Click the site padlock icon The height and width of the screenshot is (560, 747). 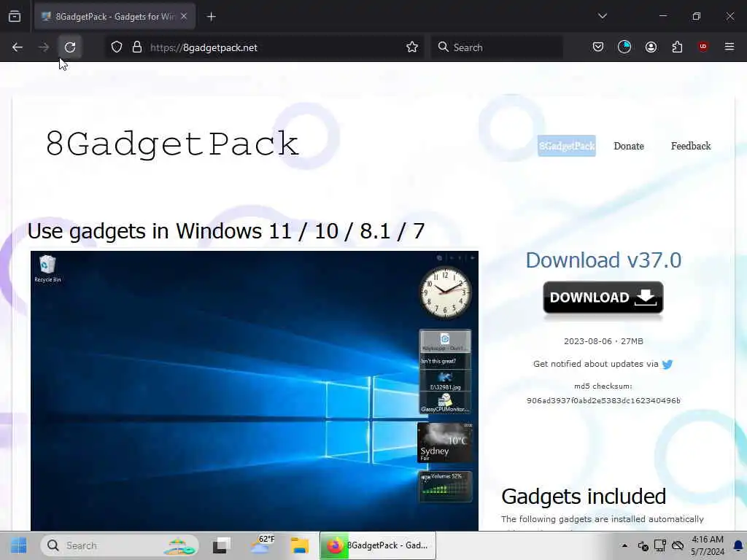coord(137,47)
